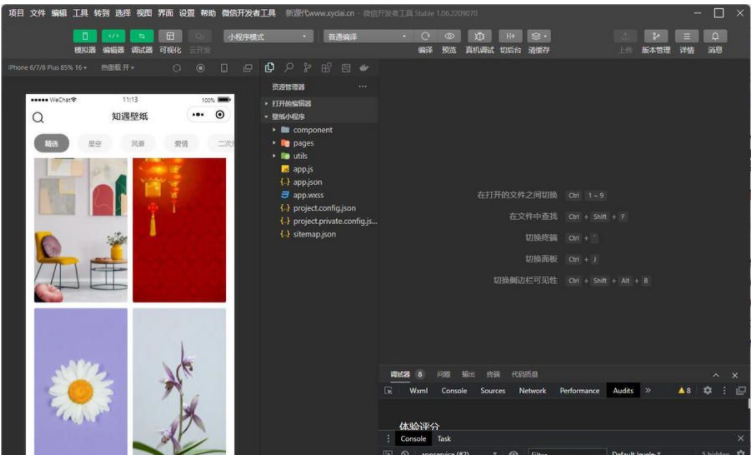Click the Preview (预览) eye icon
Screen dimensions: 756x455
[449, 36]
